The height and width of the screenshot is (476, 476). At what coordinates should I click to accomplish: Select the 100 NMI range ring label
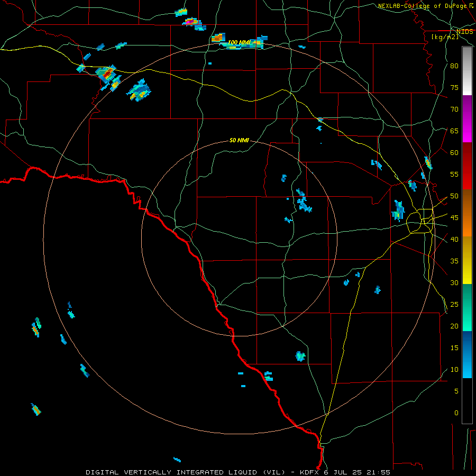pyautogui.click(x=239, y=42)
